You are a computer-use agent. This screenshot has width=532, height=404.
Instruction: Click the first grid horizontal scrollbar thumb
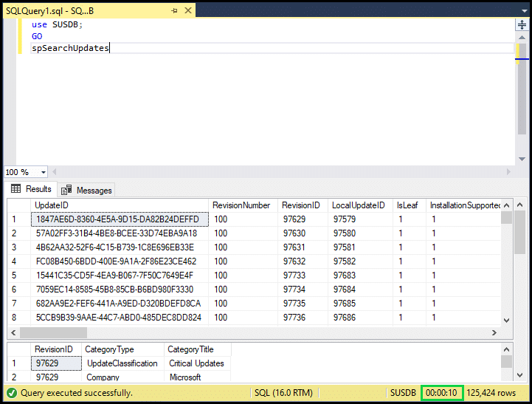coord(53,332)
